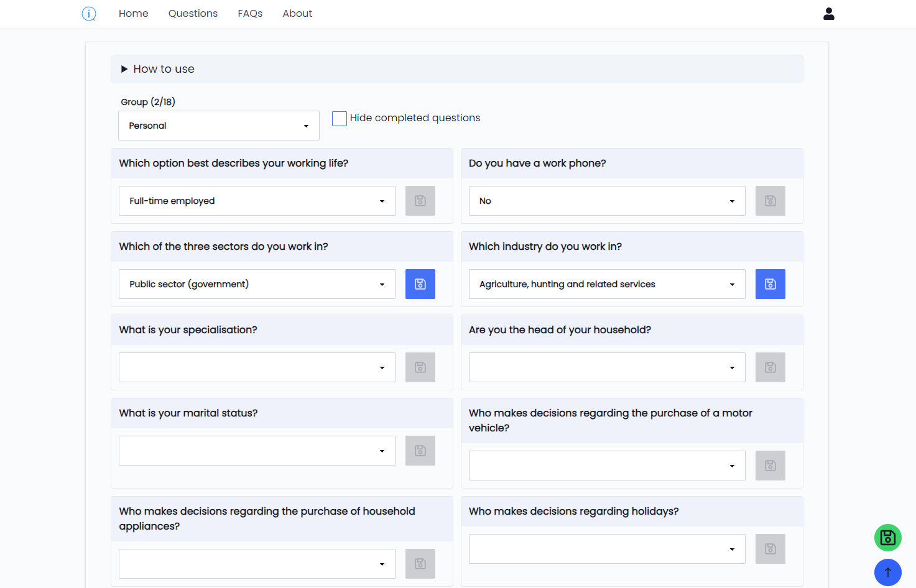Save the industry answer
The image size is (916, 588).
tap(770, 284)
